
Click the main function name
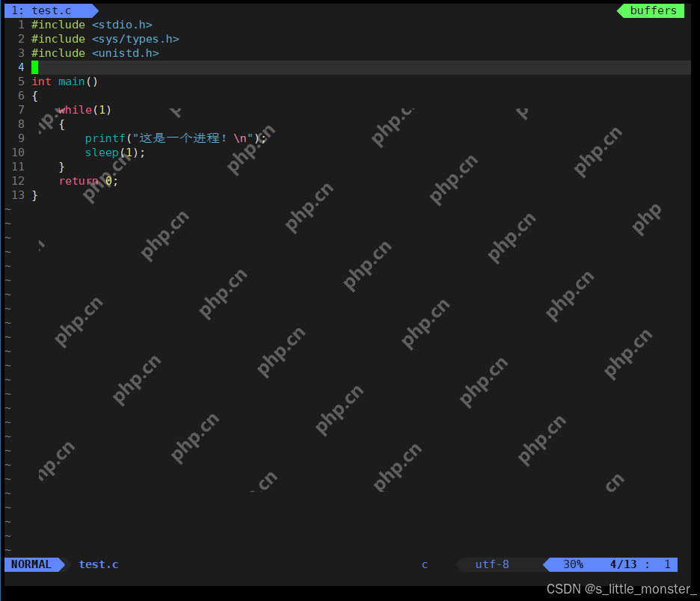pyautogui.click(x=72, y=81)
